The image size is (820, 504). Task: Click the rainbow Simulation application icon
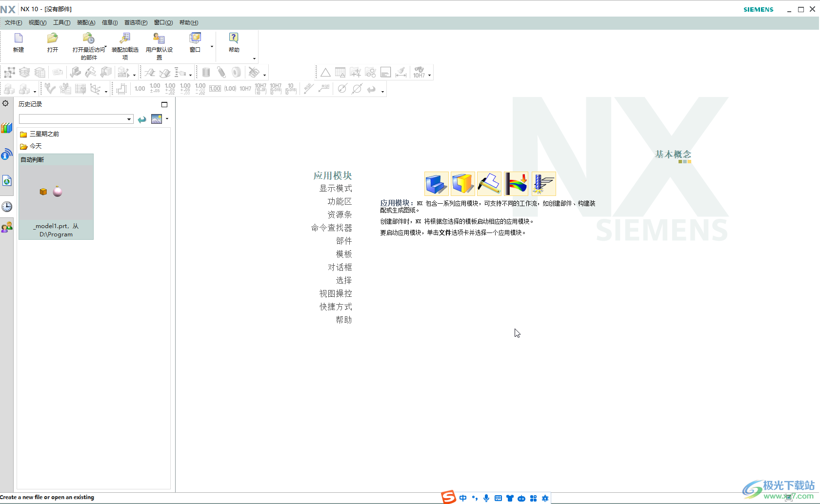pos(516,184)
